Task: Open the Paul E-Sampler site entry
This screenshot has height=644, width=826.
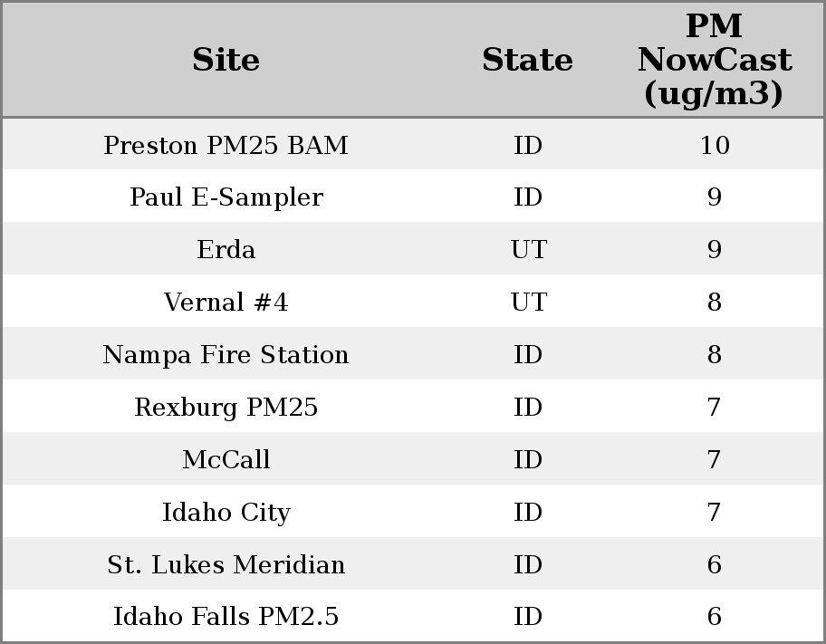Action: coord(226,197)
